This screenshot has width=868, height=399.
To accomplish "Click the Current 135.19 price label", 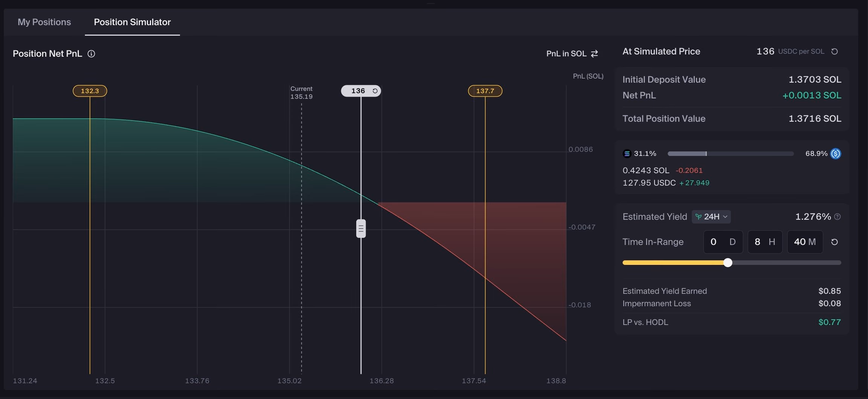I will (x=301, y=93).
